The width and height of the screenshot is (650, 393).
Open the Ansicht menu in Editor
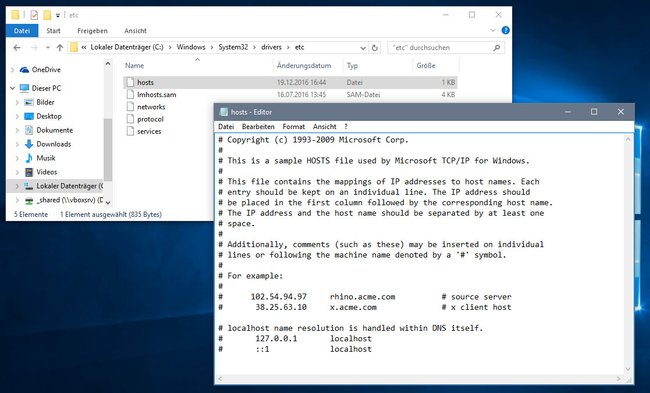[x=325, y=127]
